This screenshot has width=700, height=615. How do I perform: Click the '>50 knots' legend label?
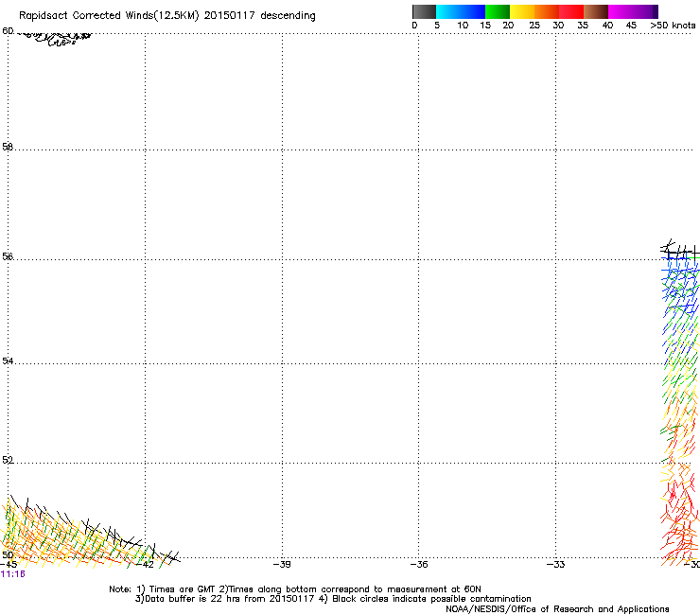[673, 26]
